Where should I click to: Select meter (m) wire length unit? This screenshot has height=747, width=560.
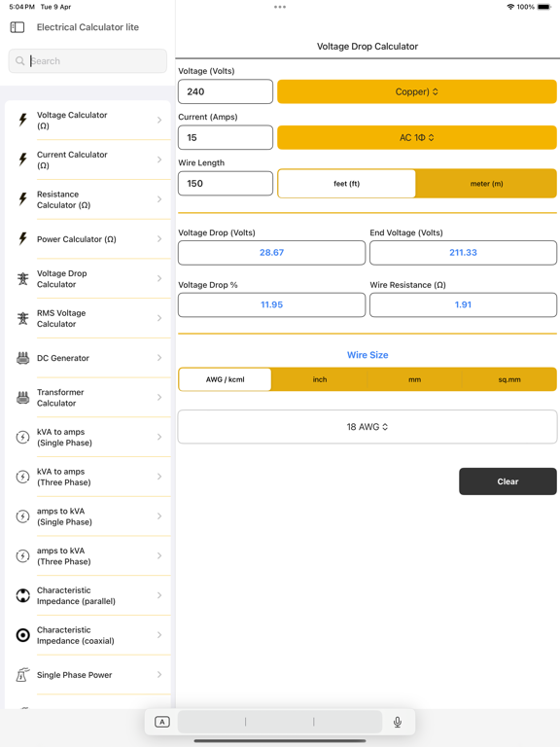click(x=486, y=184)
